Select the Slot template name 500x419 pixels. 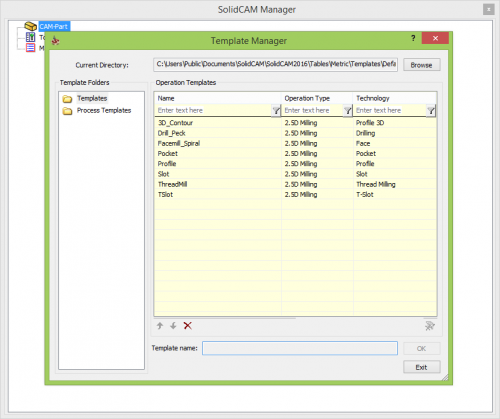[164, 174]
